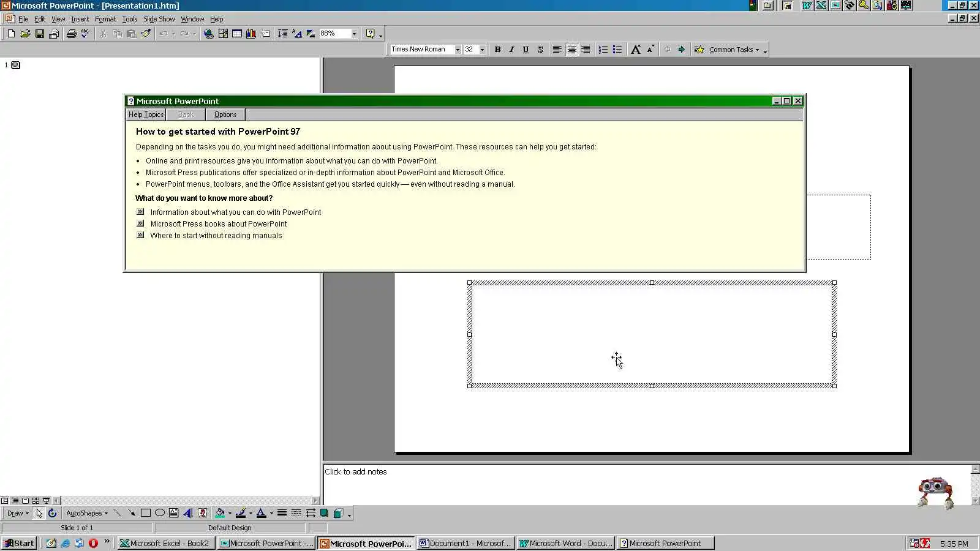Turn on numbered list formatting
This screenshot has width=980, height=551.
click(603, 50)
